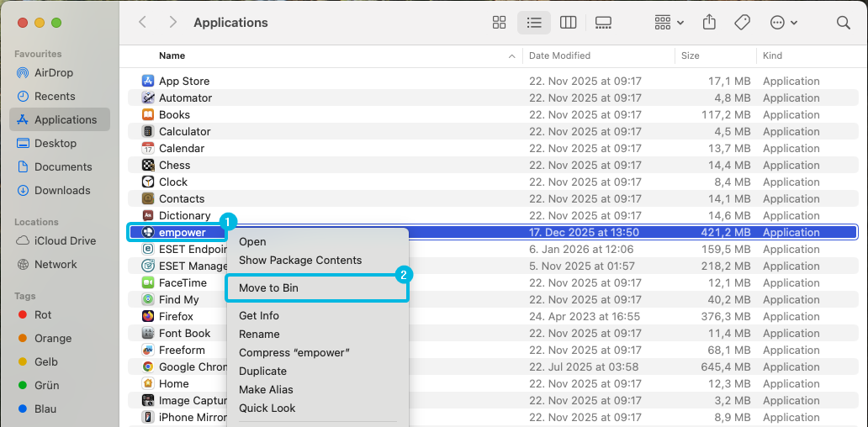Click the Contacts app icon
The height and width of the screenshot is (427, 868).
[148, 198]
